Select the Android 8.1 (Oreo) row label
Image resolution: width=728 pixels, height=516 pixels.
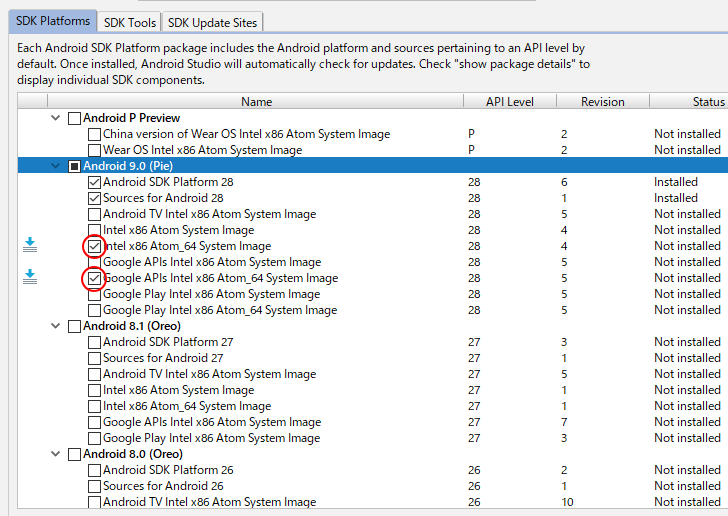[132, 326]
